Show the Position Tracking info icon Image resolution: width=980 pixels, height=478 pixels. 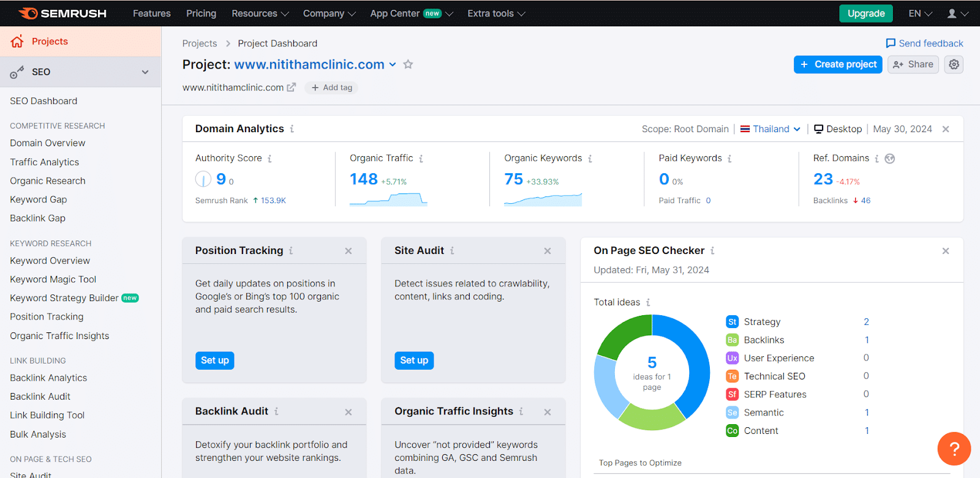pos(291,250)
